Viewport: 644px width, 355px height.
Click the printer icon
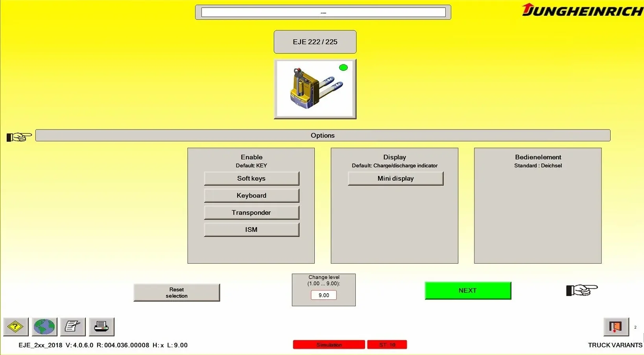tap(101, 327)
